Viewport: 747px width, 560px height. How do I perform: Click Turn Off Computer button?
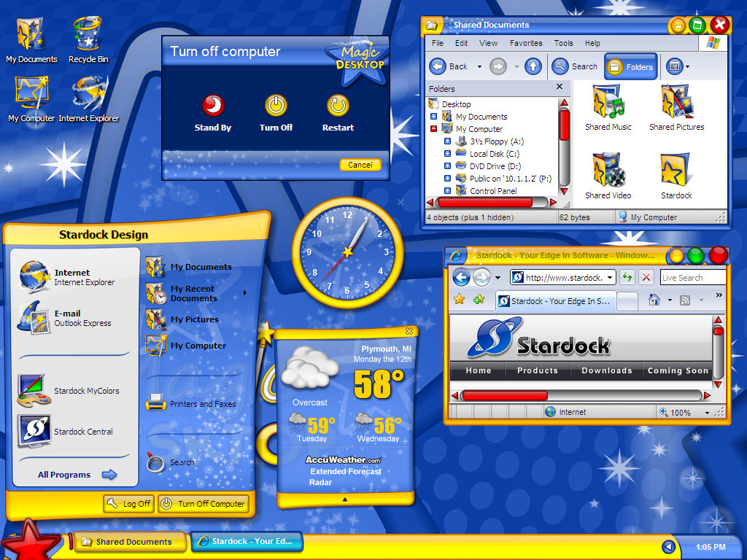coord(204,504)
